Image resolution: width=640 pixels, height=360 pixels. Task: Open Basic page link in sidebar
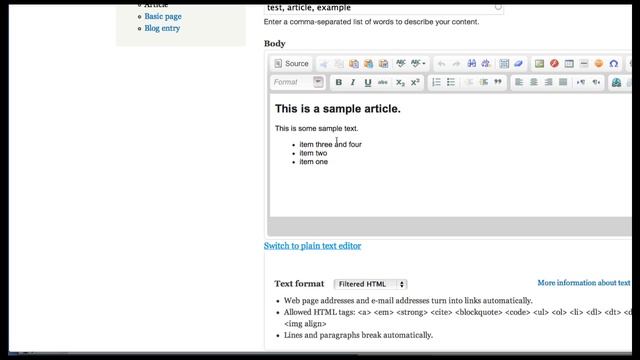click(163, 16)
